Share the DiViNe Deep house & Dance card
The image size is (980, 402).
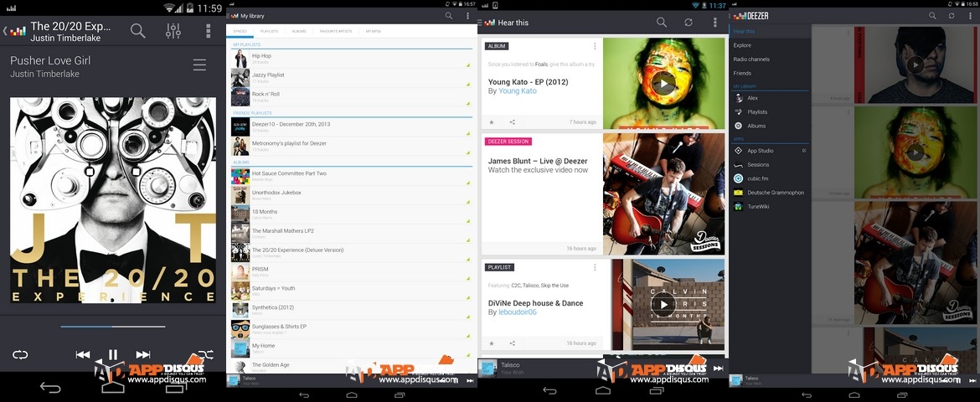[x=513, y=343]
